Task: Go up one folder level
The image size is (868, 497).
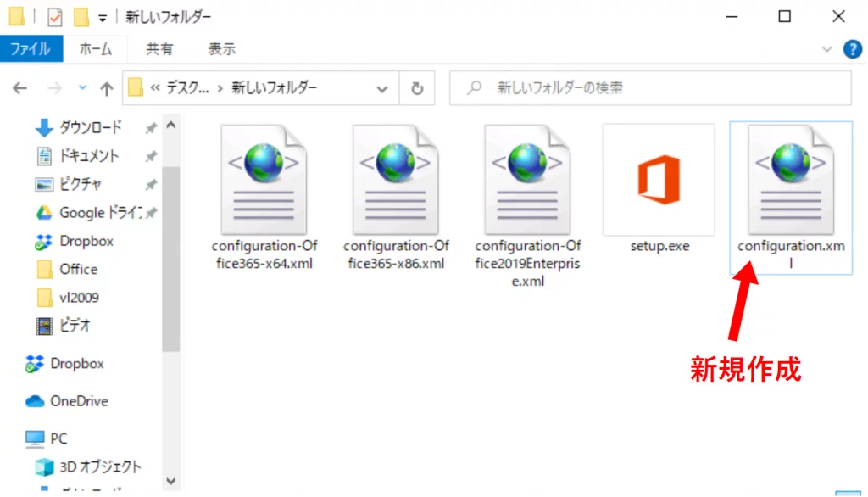Action: [107, 88]
